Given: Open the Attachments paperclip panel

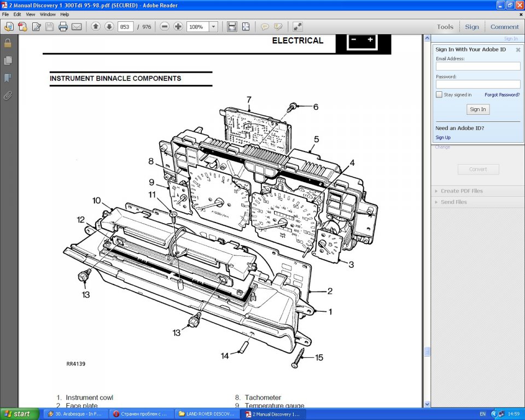Looking at the screenshot, I should (x=8, y=96).
